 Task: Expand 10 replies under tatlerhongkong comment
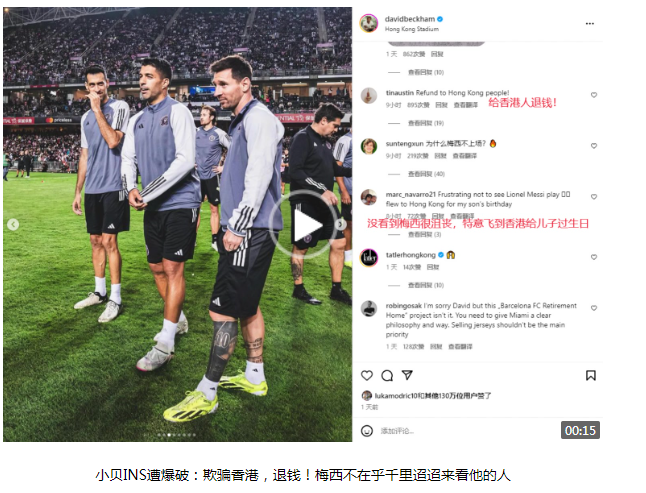click(426, 285)
